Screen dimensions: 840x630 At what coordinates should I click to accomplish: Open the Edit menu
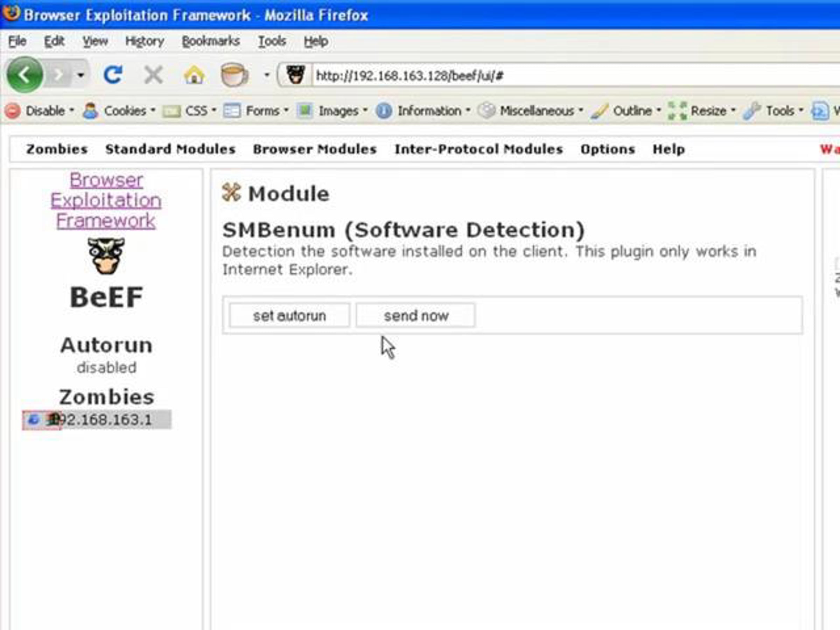(x=54, y=41)
